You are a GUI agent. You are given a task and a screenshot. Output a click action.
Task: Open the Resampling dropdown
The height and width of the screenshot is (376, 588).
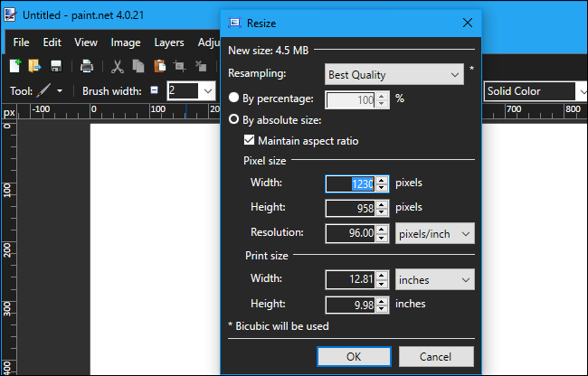[x=394, y=73]
